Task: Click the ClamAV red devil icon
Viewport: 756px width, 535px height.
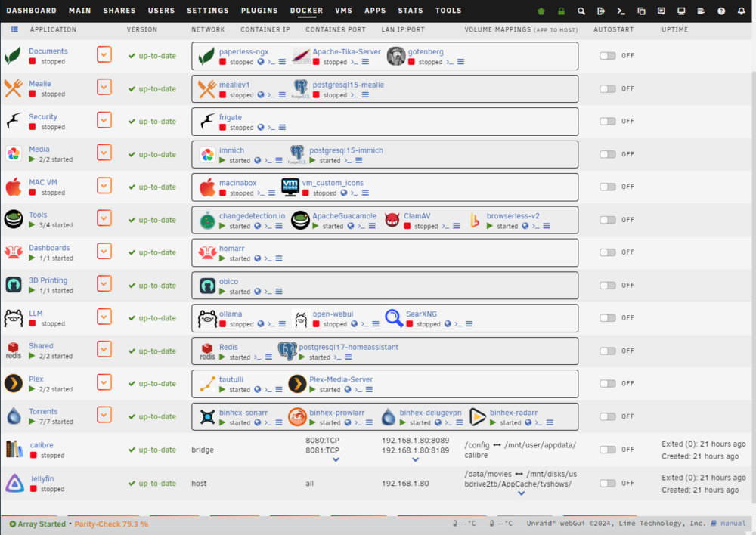Action: 392,220
